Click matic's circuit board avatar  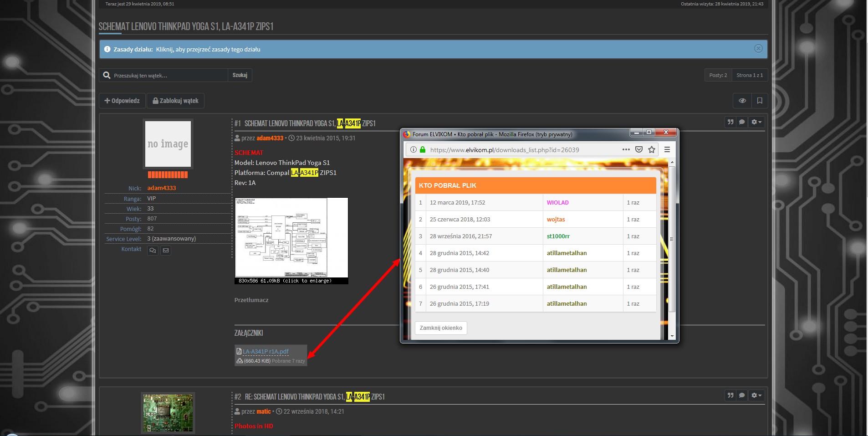[168, 413]
